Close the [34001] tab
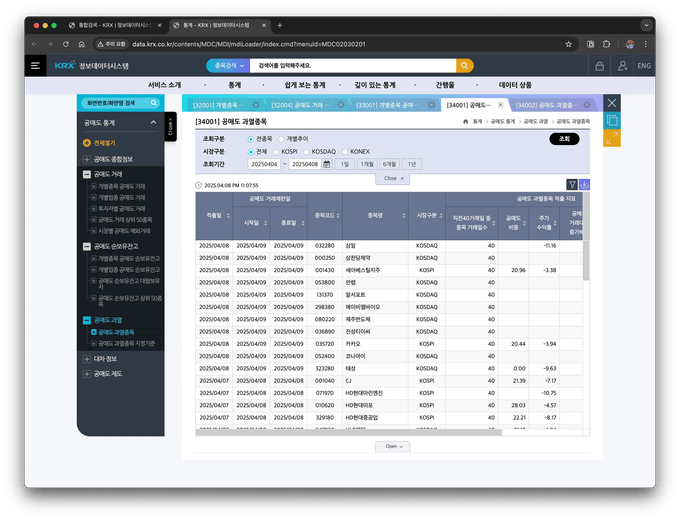Screen dimensions: 680x520 click(500, 105)
